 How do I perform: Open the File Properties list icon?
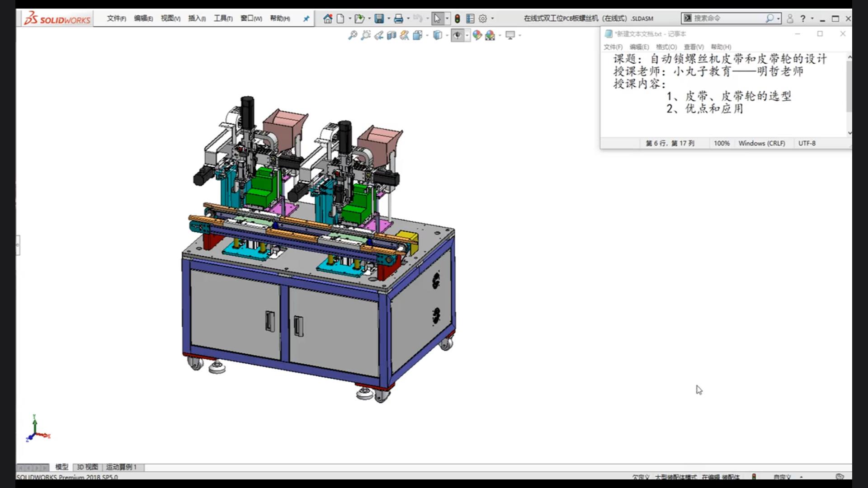(x=470, y=19)
